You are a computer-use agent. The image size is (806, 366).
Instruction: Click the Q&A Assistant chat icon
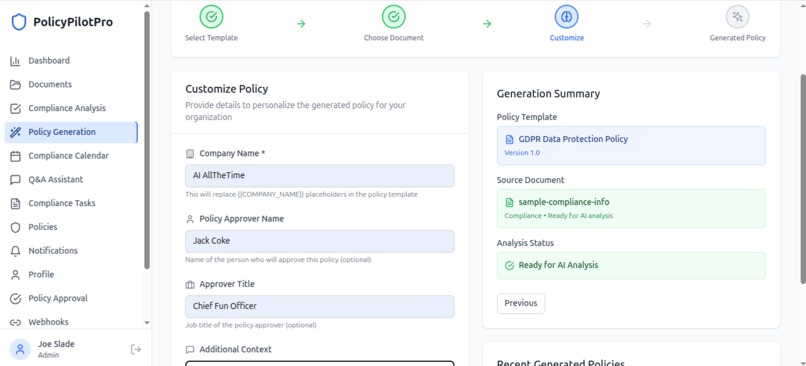15,180
